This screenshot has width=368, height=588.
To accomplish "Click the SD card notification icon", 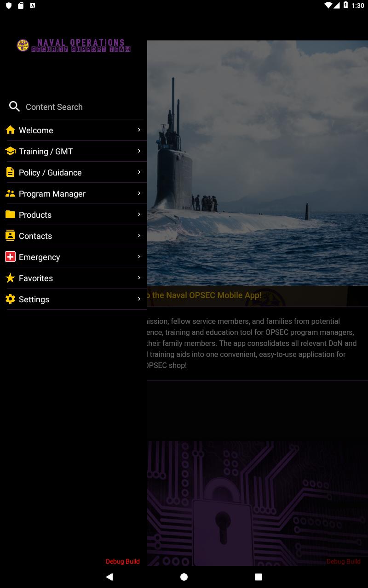I will [21, 6].
